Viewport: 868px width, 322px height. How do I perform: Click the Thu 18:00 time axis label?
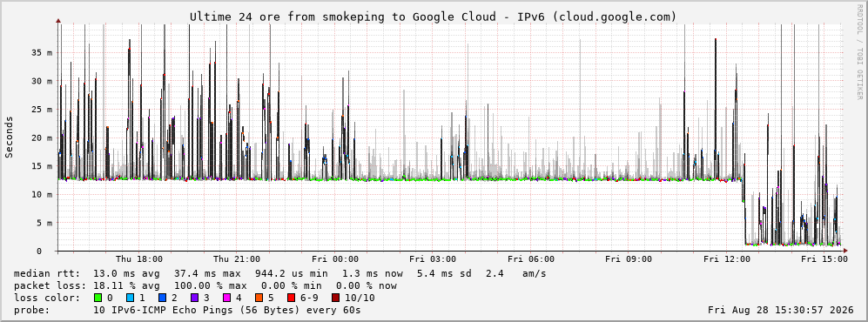click(x=139, y=259)
